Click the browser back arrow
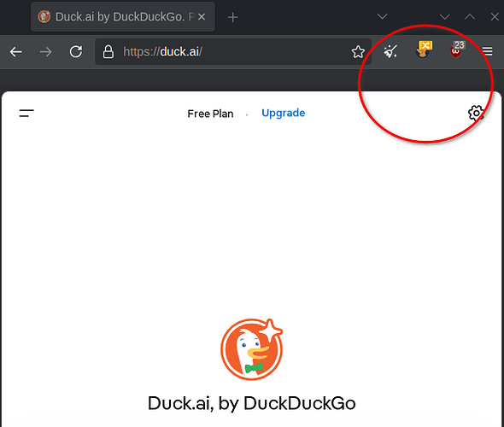 [15, 52]
